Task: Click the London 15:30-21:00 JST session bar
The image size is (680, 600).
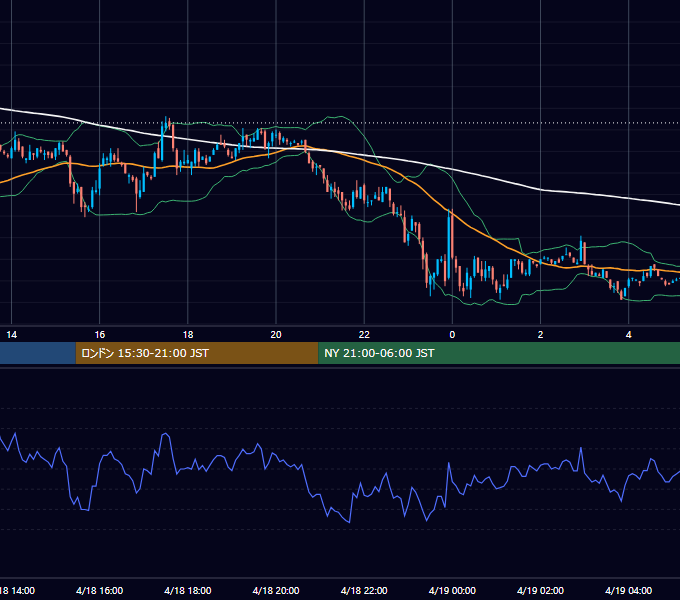Action: (x=197, y=353)
